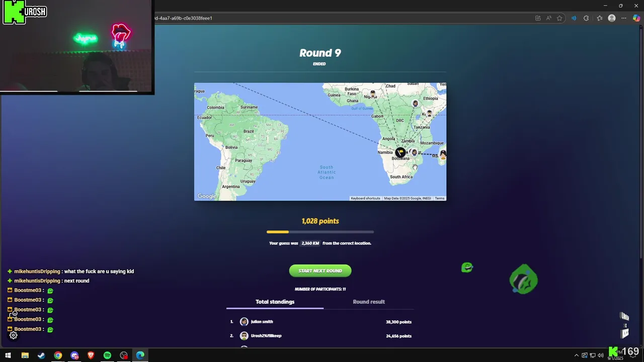Add this page to favorites star

[x=559, y=18]
